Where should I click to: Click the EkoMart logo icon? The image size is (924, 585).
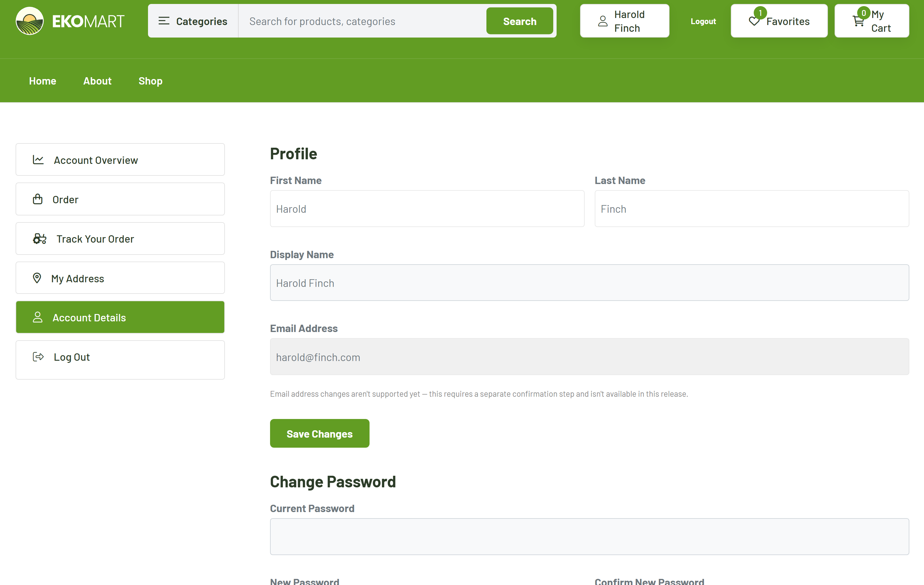30,21
